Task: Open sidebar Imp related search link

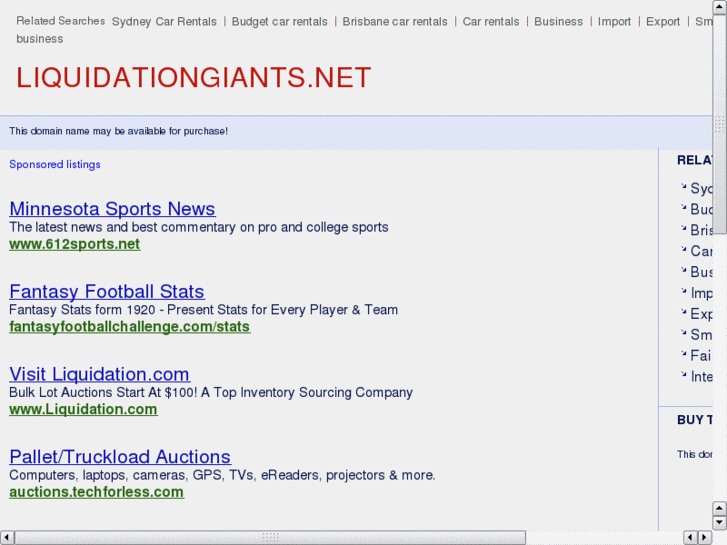Action: point(701,293)
